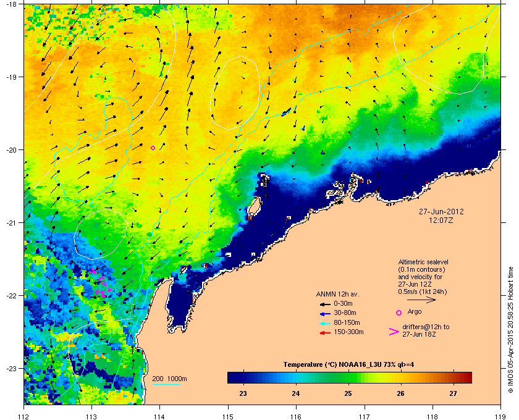Click the '30-80m' legend label
The image size is (519, 420).
(x=345, y=313)
